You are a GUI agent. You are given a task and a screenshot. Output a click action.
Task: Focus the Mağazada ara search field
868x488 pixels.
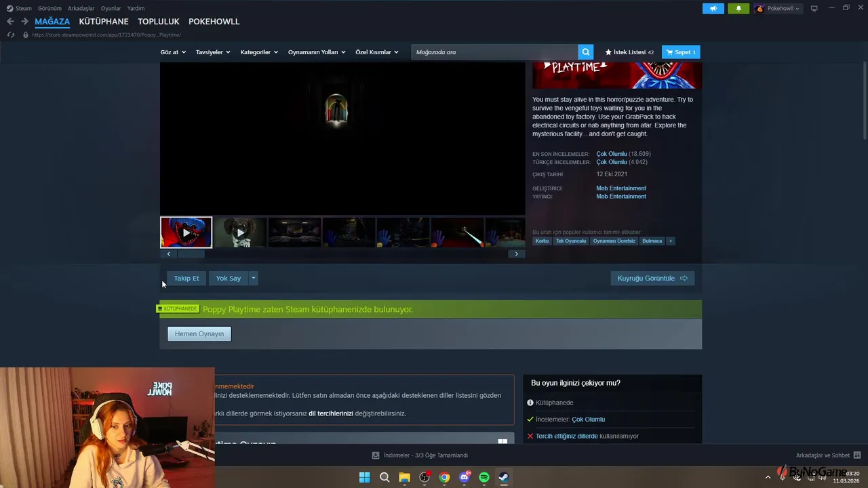(x=494, y=52)
